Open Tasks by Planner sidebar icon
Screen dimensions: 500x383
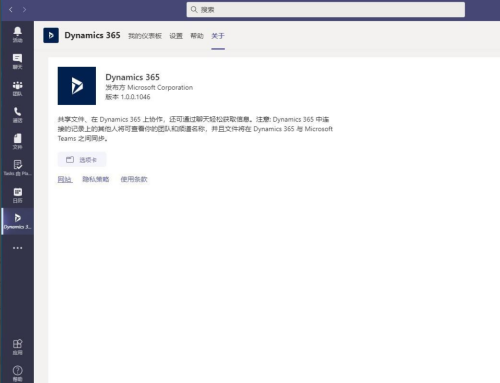(17, 168)
